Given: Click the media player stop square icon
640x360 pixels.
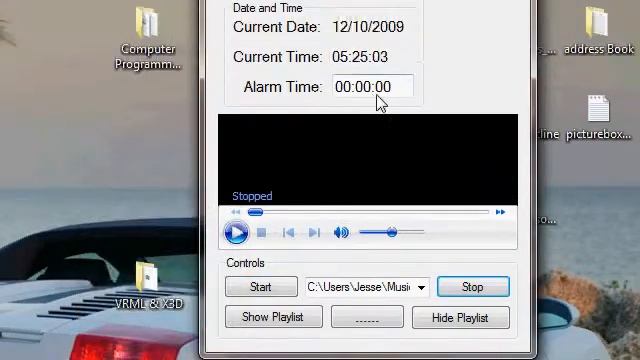Looking at the screenshot, I should (x=261, y=233).
